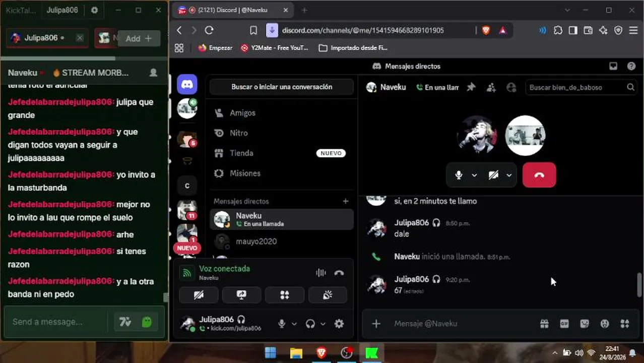Select the Naveku direct message
The image size is (644, 363).
click(281, 219)
